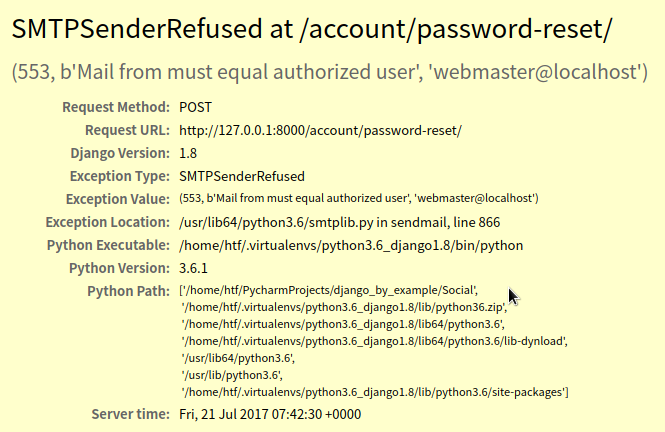Screen dimensions: 665x432
Task: Select the Django version 1.8 value
Action: [x=188, y=153]
